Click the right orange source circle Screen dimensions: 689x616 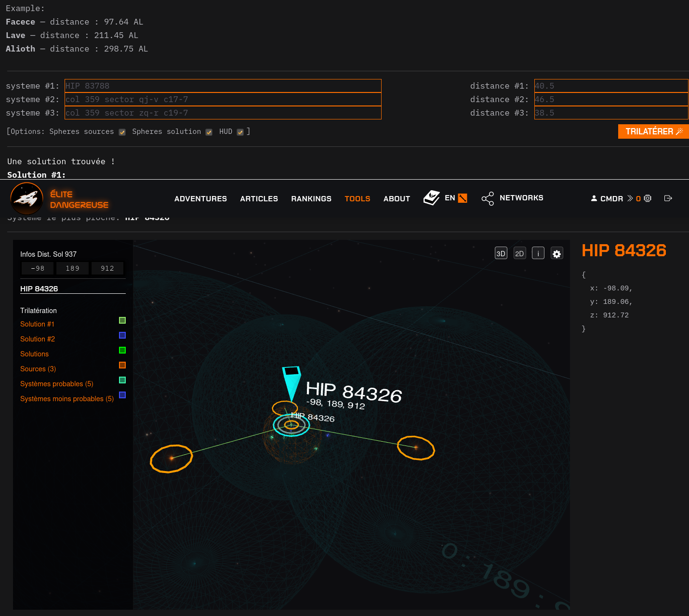pyautogui.click(x=416, y=448)
